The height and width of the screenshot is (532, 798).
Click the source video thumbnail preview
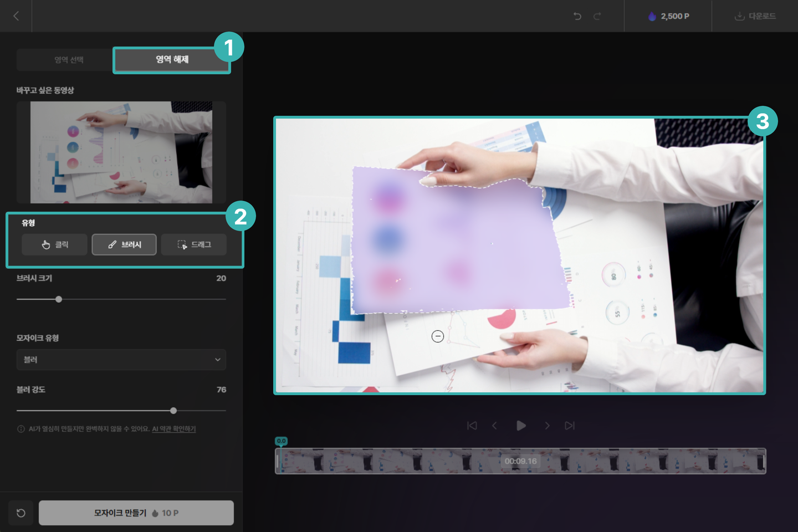pos(121,152)
